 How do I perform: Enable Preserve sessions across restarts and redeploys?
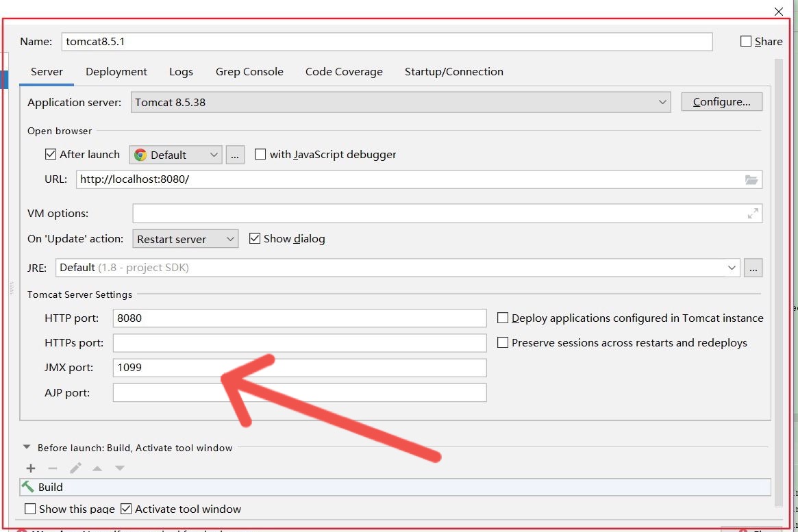pyautogui.click(x=502, y=343)
